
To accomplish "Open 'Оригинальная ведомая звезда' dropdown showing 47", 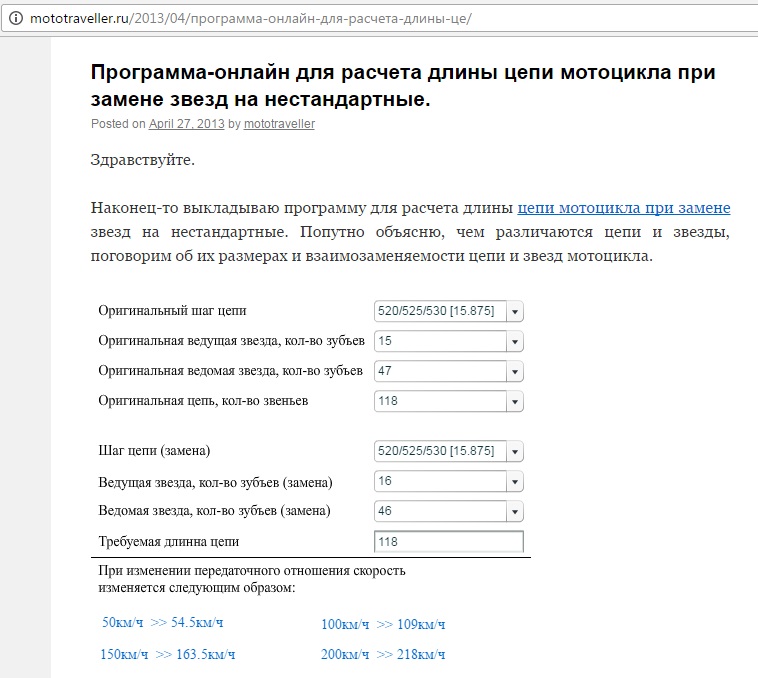I will click(448, 371).
